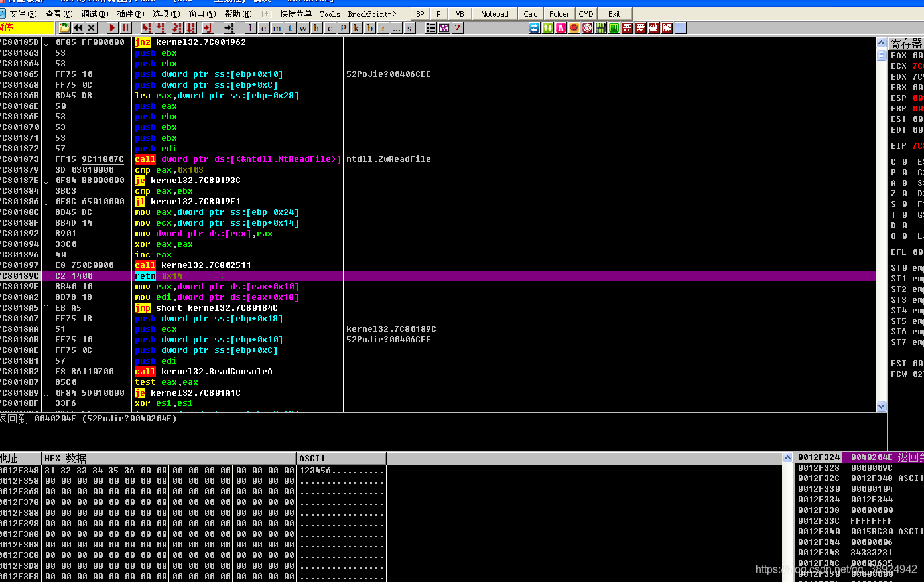Open CPU window via 'c' button
This screenshot has height=582, width=924.
click(330, 27)
